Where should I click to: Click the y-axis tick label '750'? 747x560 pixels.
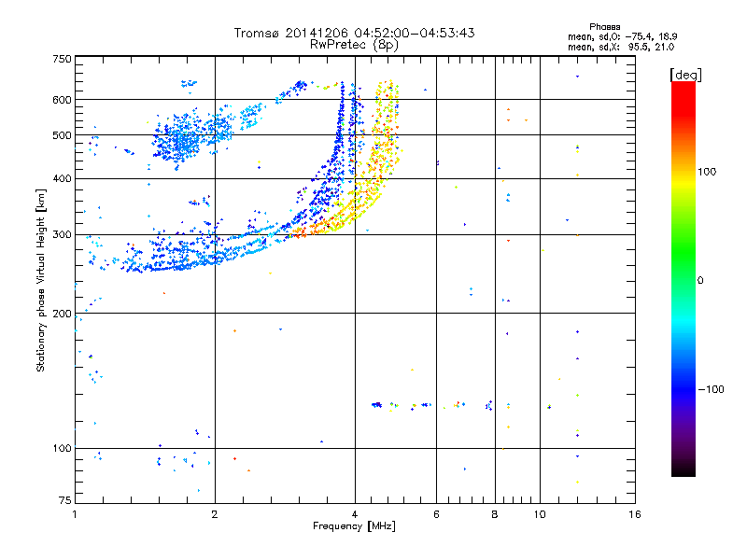tap(62, 59)
